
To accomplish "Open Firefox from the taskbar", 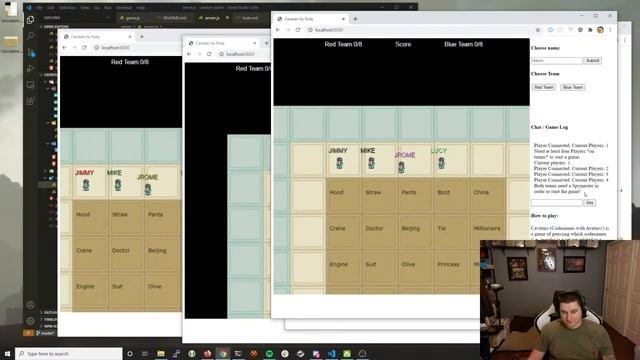I will coord(207,353).
